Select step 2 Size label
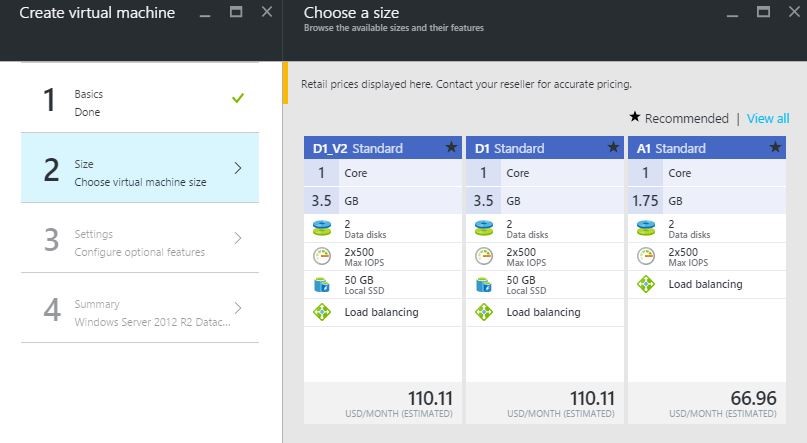The width and height of the screenshot is (807, 443). coord(84,164)
